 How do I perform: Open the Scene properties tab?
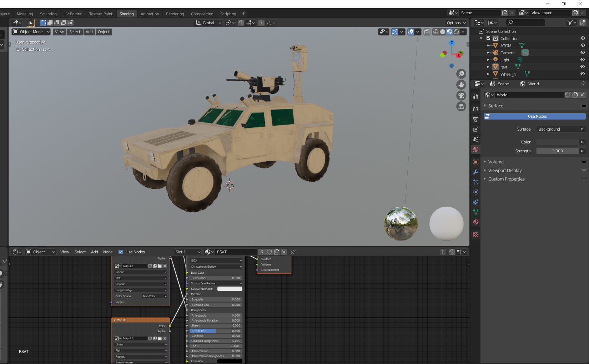click(475, 139)
